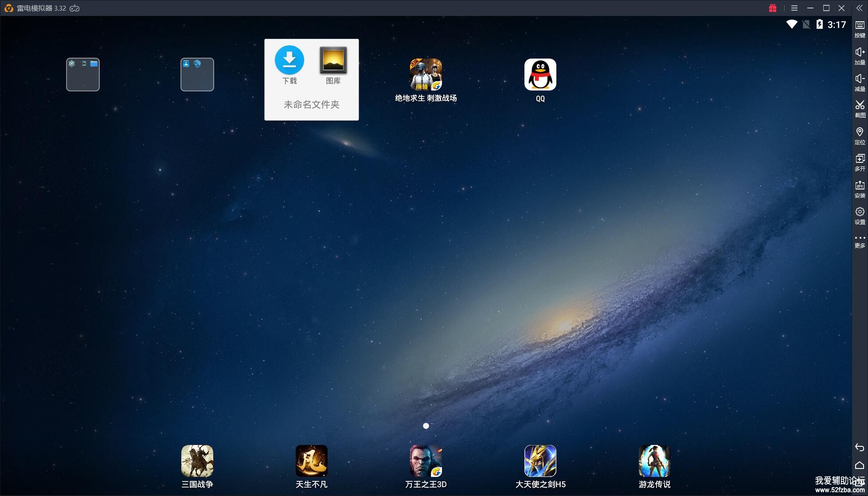Launch 大天使之剑H5 game
Viewport: 868px width, 496px height.
tap(540, 461)
